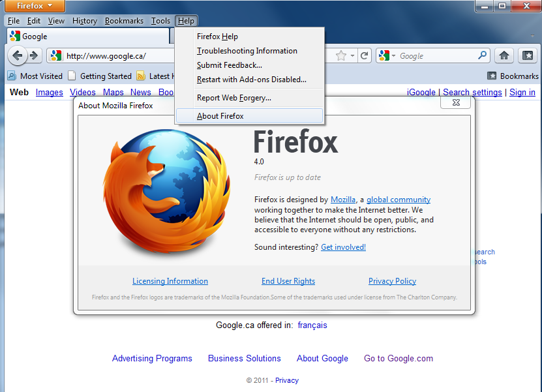Open the Bookmarks menu
The height and width of the screenshot is (392, 542).
pyautogui.click(x=124, y=21)
